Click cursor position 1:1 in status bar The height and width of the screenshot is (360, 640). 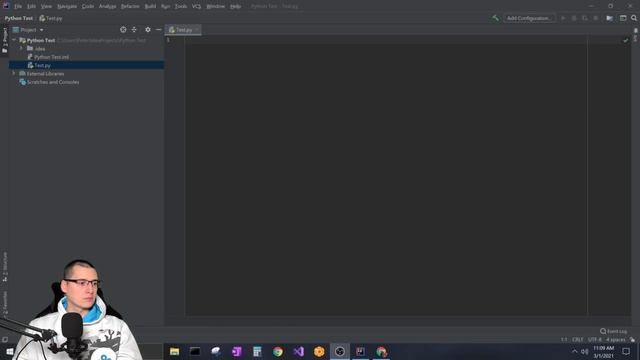pos(564,340)
